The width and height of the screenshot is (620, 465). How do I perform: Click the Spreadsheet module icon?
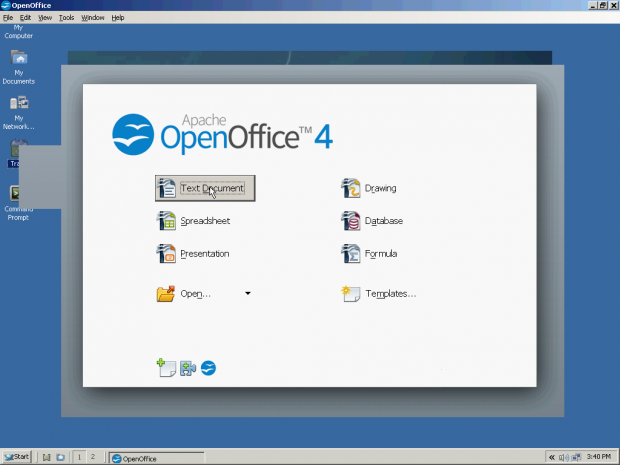coord(166,221)
